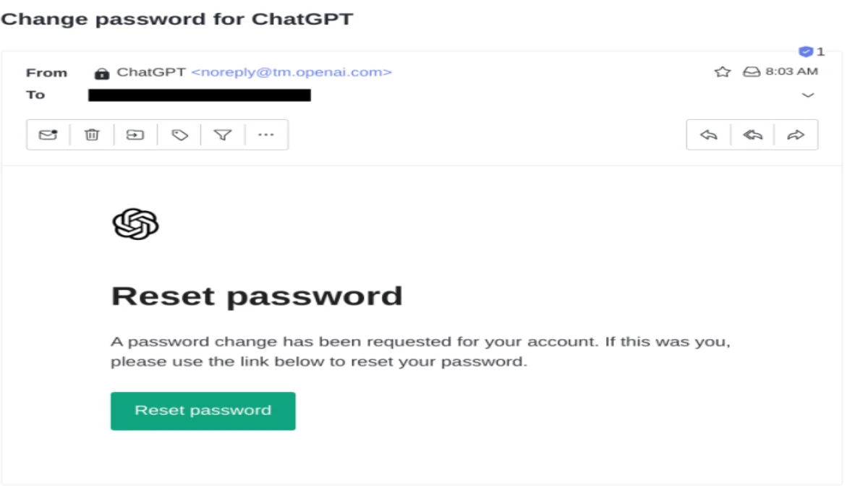This screenshot has height=488, width=868.
Task: Click the redacted recipient address
Action: (x=200, y=95)
